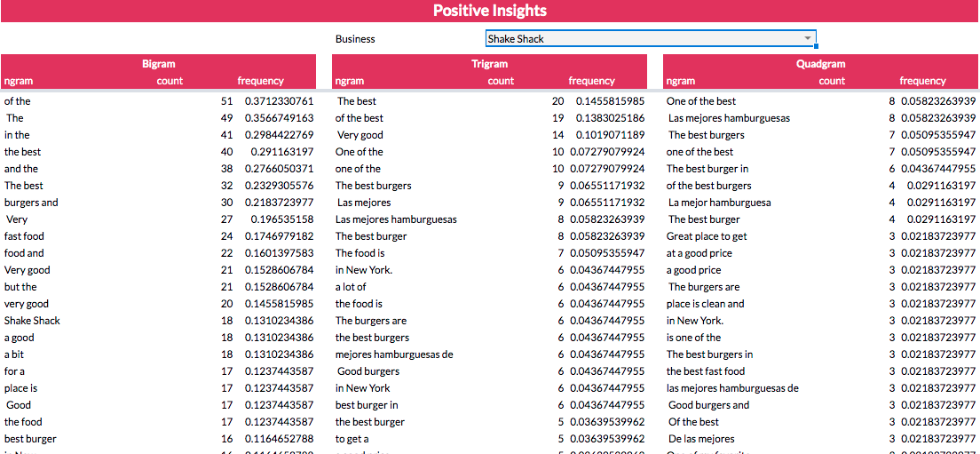
Task: Select quadgram cell 'at a good price'
Action: [x=699, y=253]
